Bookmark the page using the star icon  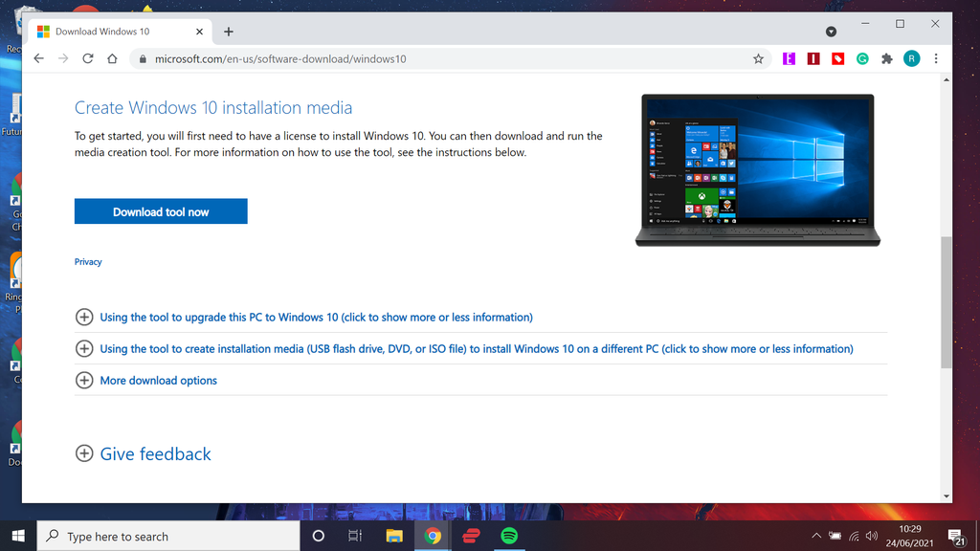click(x=759, y=58)
